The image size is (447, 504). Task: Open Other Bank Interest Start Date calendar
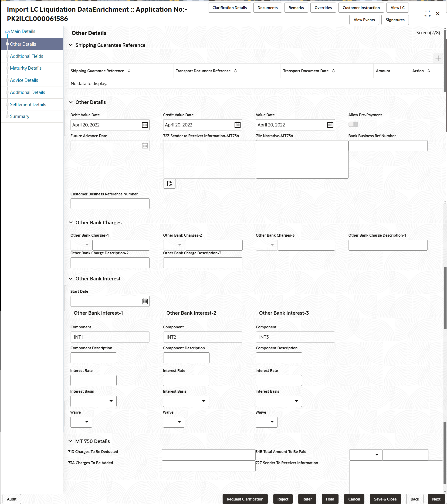pyautogui.click(x=145, y=301)
